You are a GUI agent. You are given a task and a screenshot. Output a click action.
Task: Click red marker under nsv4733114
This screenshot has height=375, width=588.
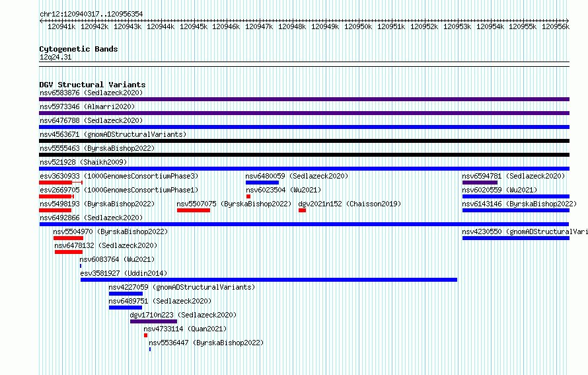coord(145,335)
